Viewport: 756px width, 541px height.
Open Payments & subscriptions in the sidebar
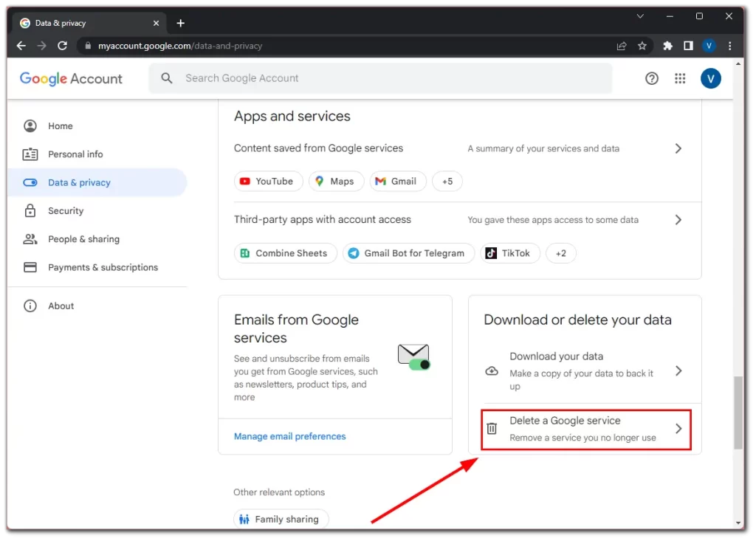tap(97, 268)
